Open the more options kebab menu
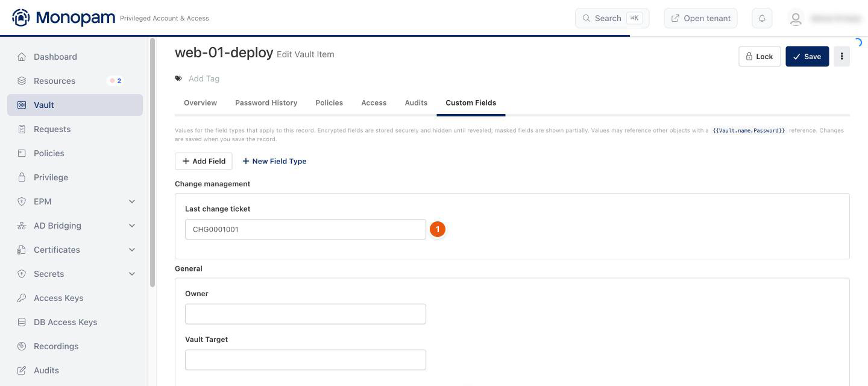This screenshot has height=386, width=868. (x=842, y=56)
